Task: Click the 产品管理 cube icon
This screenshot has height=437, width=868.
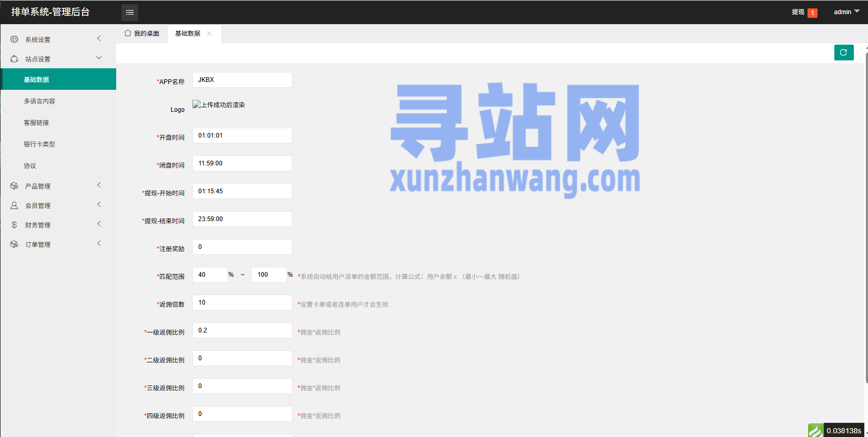Action: (x=14, y=186)
